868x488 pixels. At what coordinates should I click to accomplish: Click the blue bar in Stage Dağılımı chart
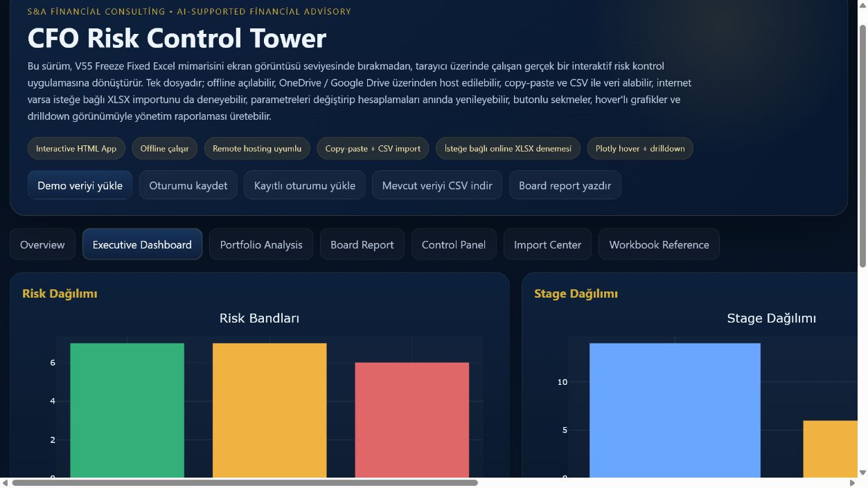(x=675, y=410)
